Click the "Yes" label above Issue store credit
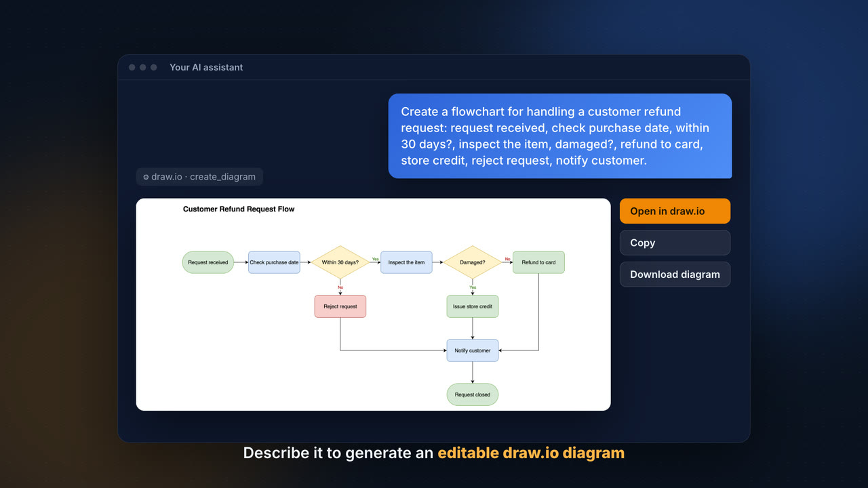This screenshot has height=488, width=868. click(x=473, y=287)
